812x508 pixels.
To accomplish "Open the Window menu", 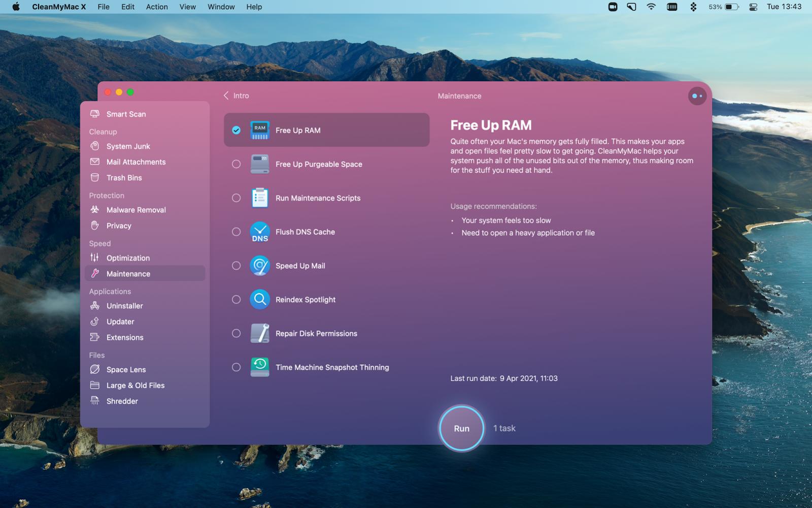I will tap(221, 7).
